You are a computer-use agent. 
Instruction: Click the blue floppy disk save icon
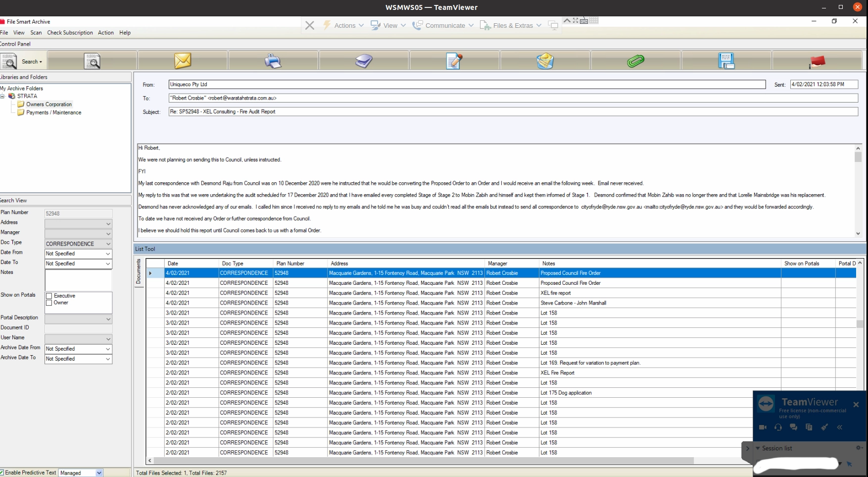click(726, 61)
